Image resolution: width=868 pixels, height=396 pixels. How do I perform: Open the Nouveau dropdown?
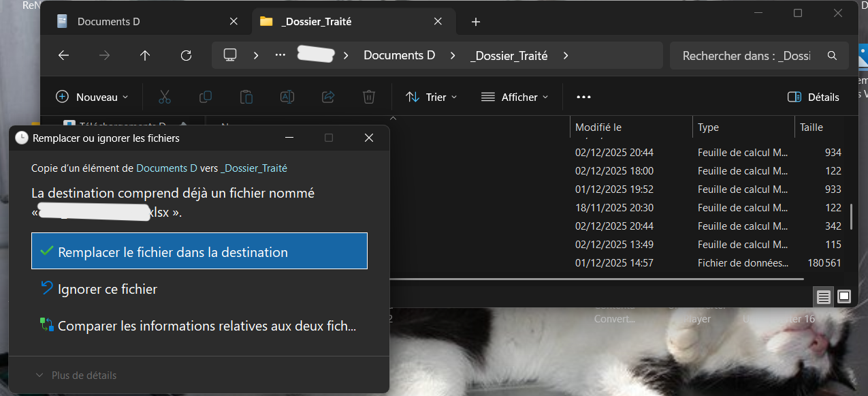(92, 97)
